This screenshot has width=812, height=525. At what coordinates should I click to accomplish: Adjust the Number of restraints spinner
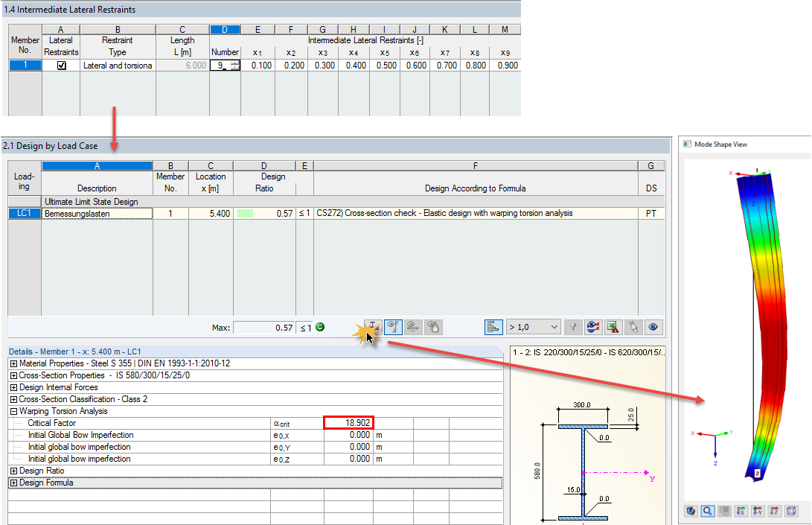[235, 66]
